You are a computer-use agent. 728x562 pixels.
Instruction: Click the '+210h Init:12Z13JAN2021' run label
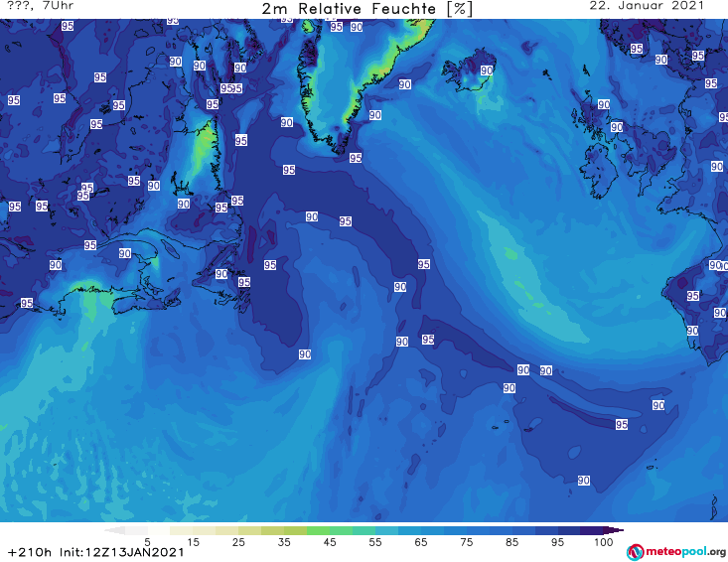(96, 552)
